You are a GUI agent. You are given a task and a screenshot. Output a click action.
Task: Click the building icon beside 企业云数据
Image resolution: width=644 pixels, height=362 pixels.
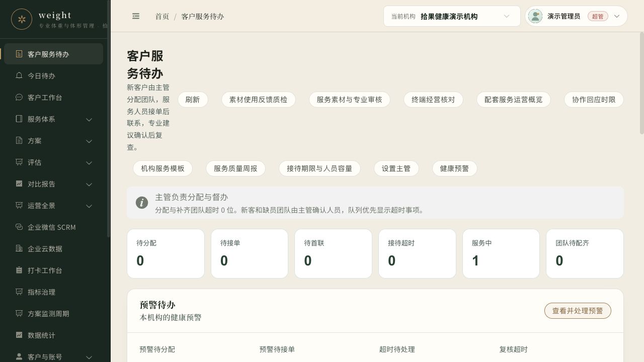(19, 248)
